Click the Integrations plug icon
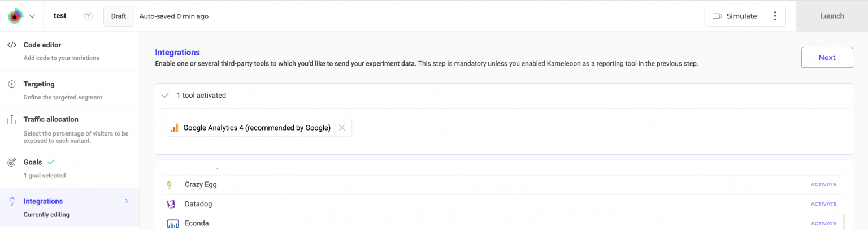Image resolution: width=868 pixels, height=230 pixels. click(x=11, y=201)
